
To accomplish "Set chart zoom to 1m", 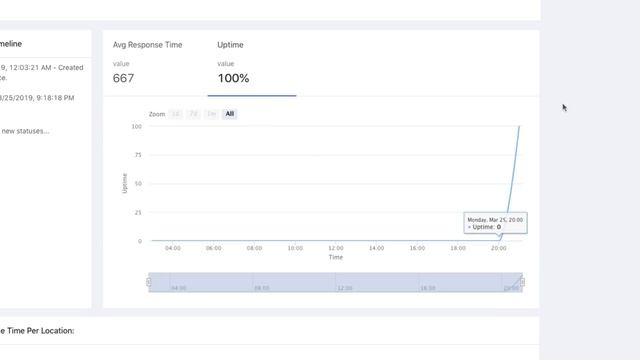I will click(x=211, y=114).
